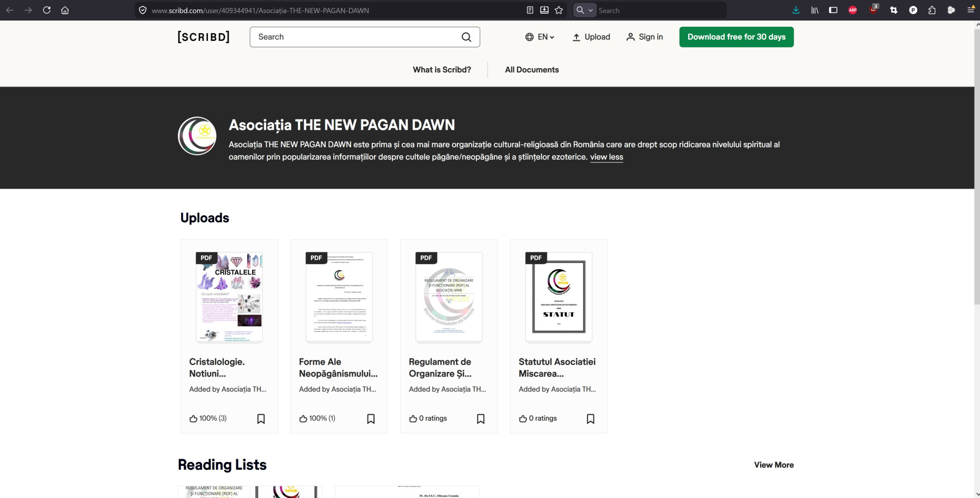
Task: Click Download free for 30 days button
Action: click(x=736, y=37)
